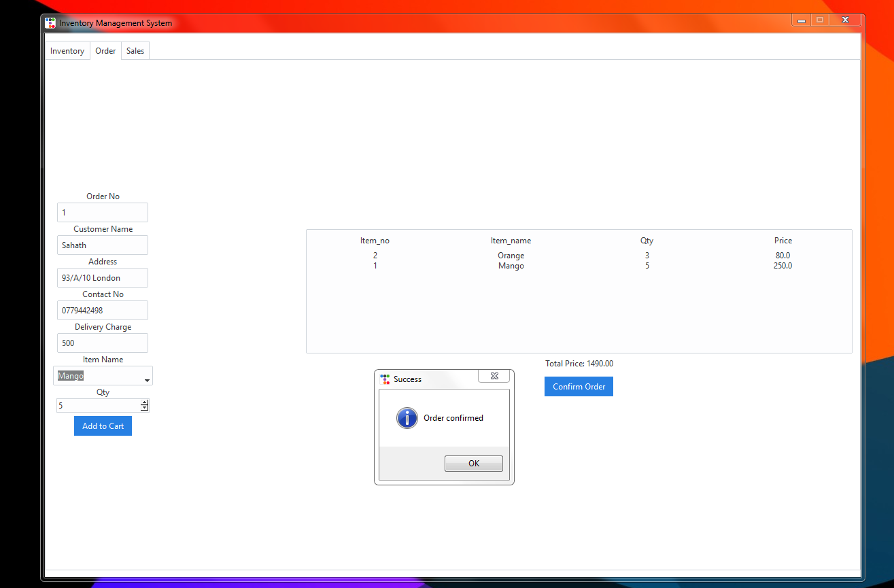Click the Contact No field
This screenshot has height=588, width=894.
pyautogui.click(x=103, y=311)
